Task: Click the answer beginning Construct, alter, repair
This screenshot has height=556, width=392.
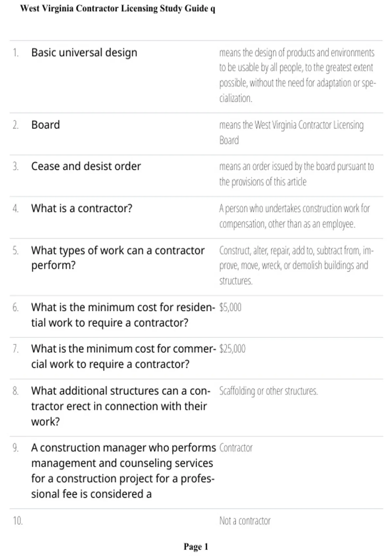Action: tap(296, 265)
